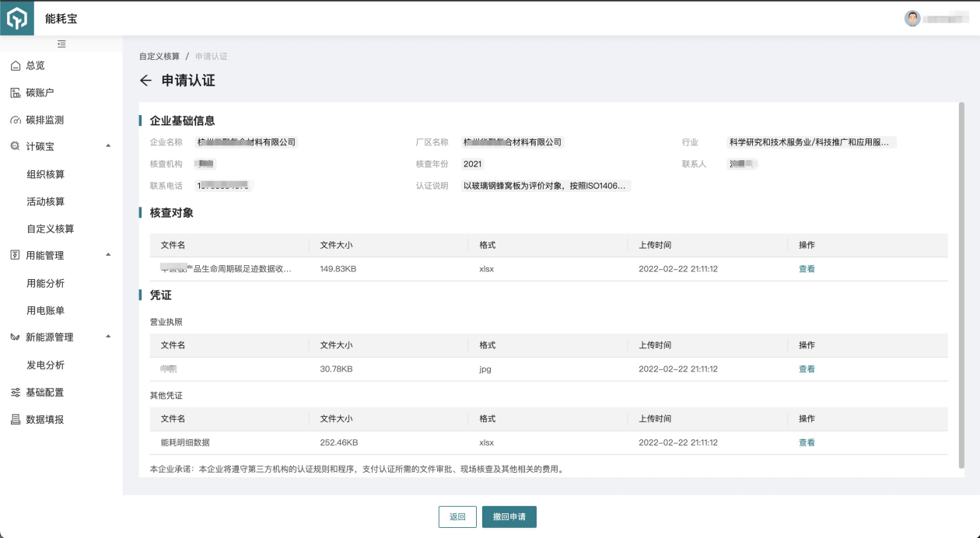Collapse the sidebar using the fold icon
The width and height of the screenshot is (980, 538).
coord(61,44)
